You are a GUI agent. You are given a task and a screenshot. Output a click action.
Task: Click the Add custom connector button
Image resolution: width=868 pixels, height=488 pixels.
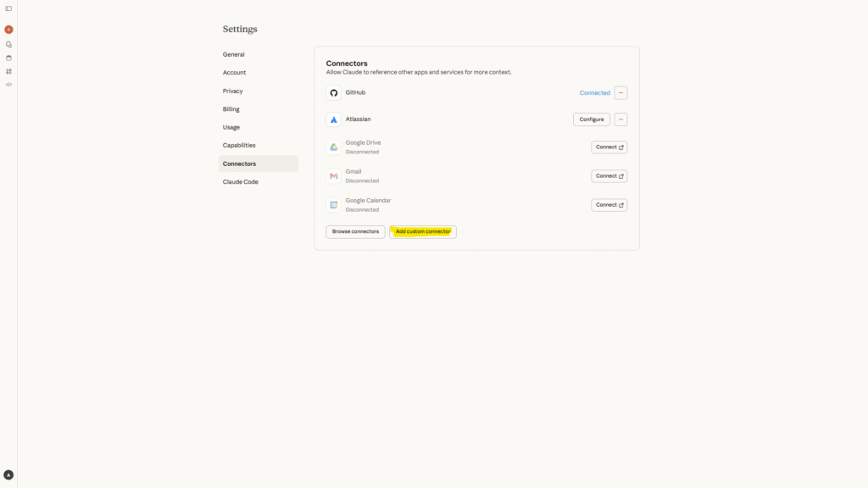tap(423, 231)
